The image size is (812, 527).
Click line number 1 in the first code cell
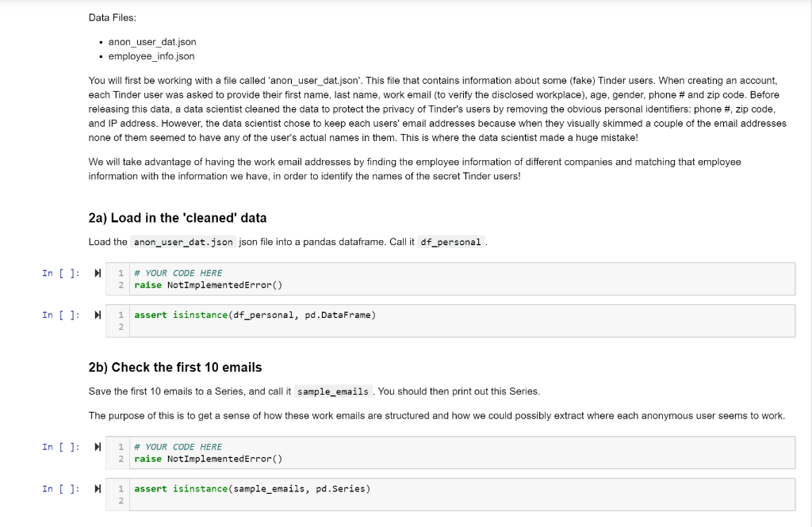coord(120,272)
